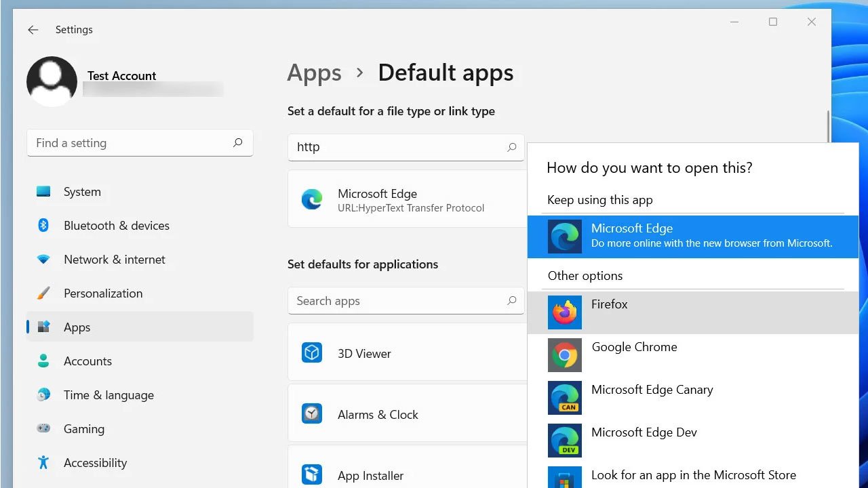Select the Firefox icon in Other options
868x488 pixels.
(564, 312)
